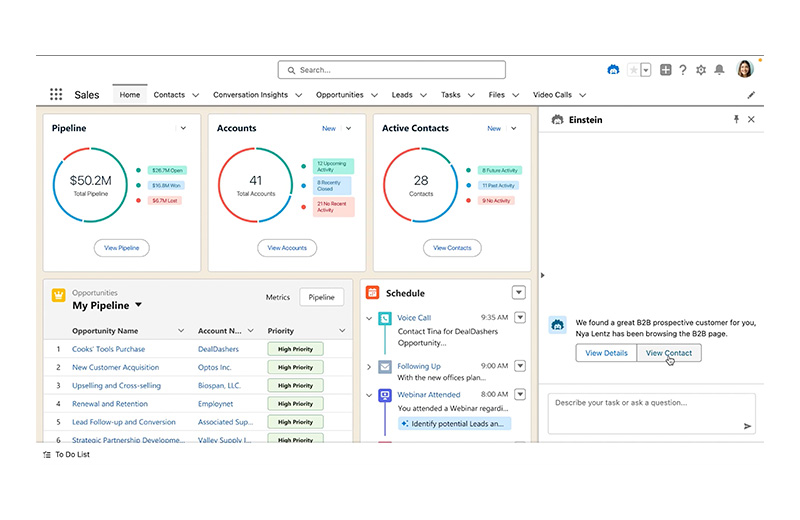
Task: Click the Einstein icon in the header
Action: (x=613, y=70)
